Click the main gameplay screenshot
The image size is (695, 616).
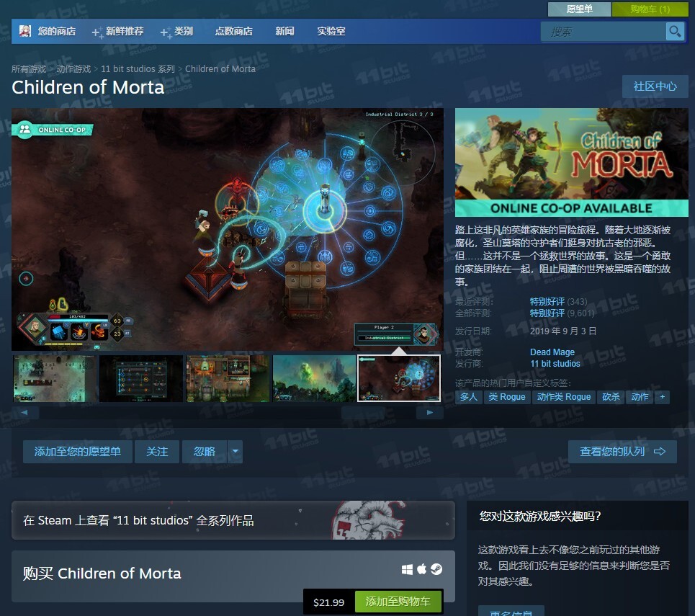(228, 229)
